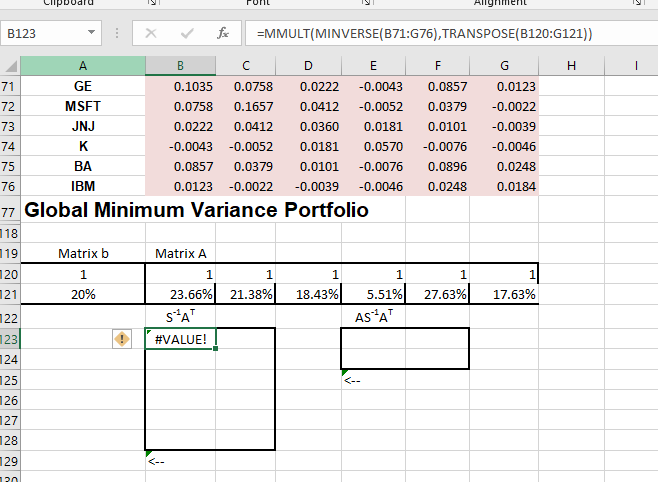Select row 71 header
Viewport: 658px width, 482px height.
(9, 86)
